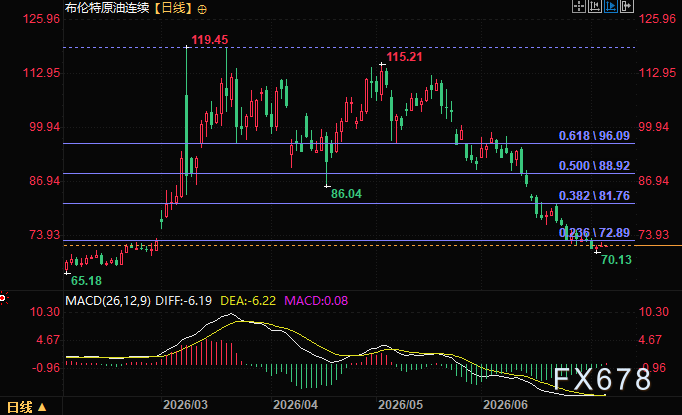Screen dimensions: 682x415
Task: Toggle the blue highlighted play-axis icon
Action: [611, 7]
